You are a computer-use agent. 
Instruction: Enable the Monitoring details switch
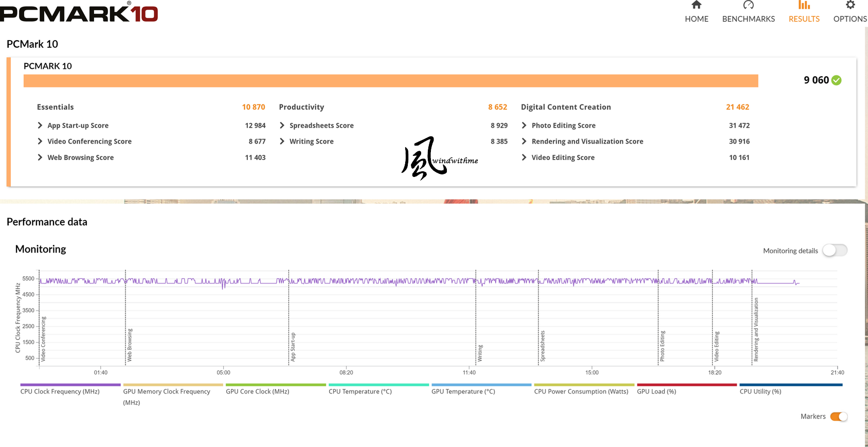coord(834,251)
